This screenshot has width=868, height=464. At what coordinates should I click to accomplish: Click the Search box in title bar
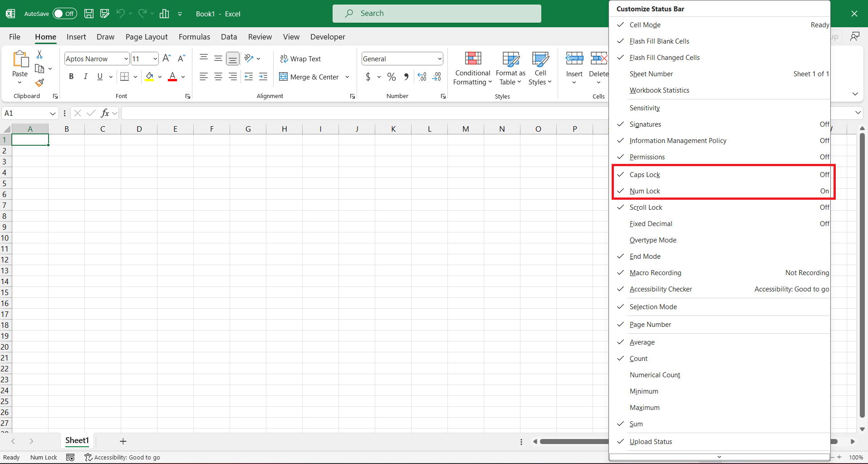point(436,14)
